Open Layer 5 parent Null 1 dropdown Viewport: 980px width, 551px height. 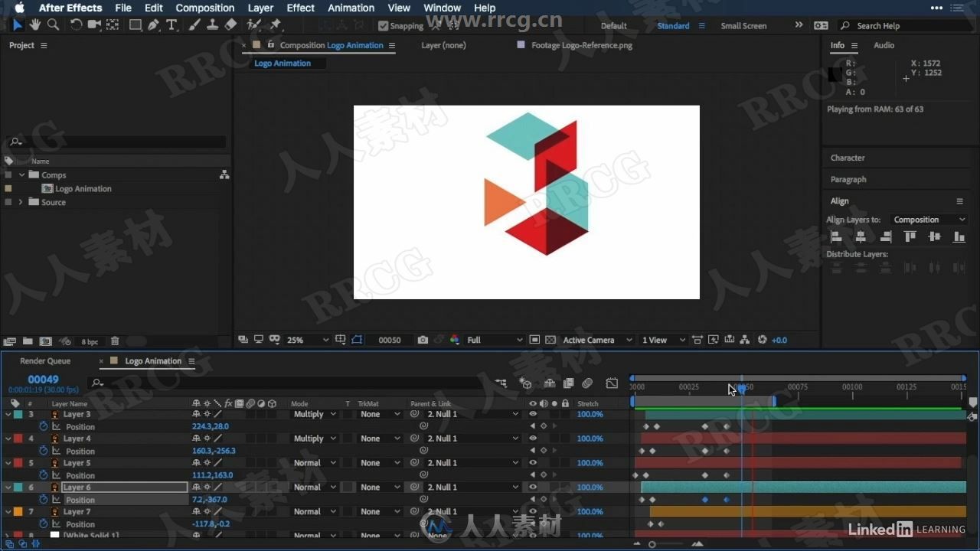point(472,463)
